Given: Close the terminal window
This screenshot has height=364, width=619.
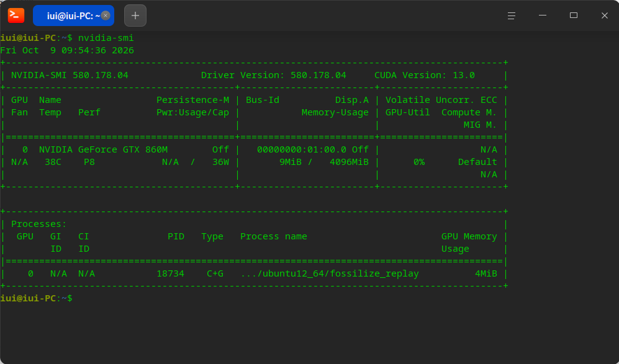Looking at the screenshot, I should pyautogui.click(x=604, y=16).
